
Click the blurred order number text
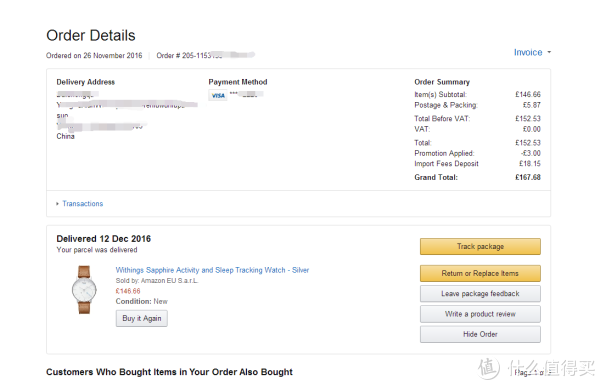click(x=218, y=55)
